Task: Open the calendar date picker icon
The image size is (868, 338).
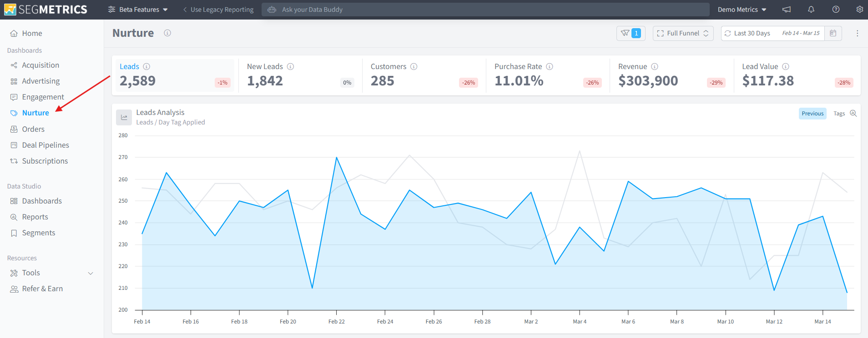Action: (833, 33)
